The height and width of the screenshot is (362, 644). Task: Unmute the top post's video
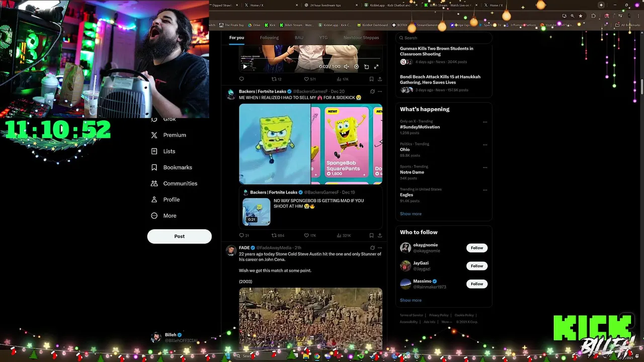coord(346,66)
